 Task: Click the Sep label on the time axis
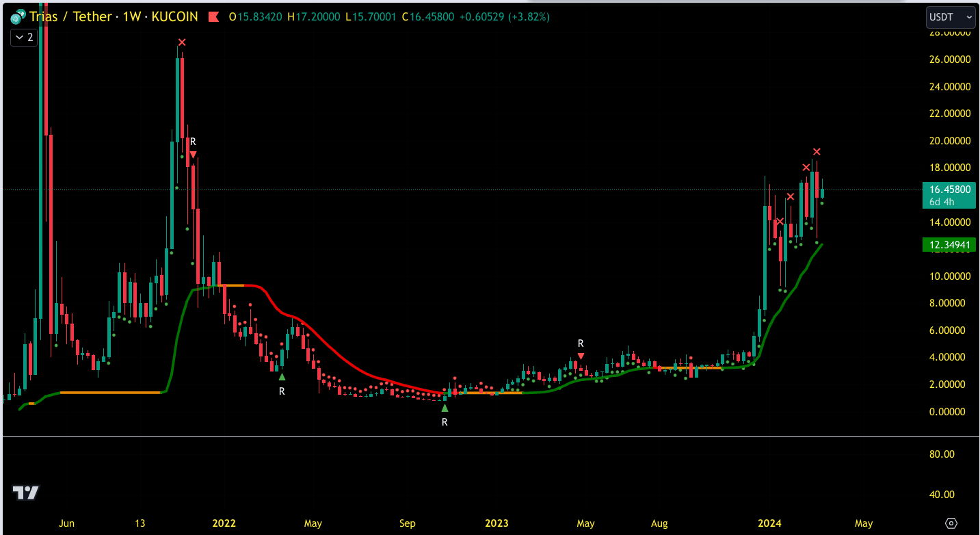tap(407, 523)
